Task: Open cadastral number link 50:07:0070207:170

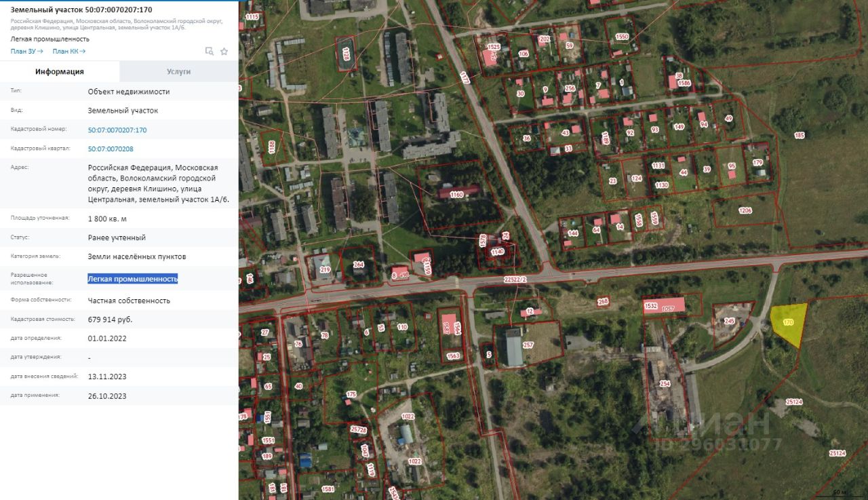Action: click(117, 130)
